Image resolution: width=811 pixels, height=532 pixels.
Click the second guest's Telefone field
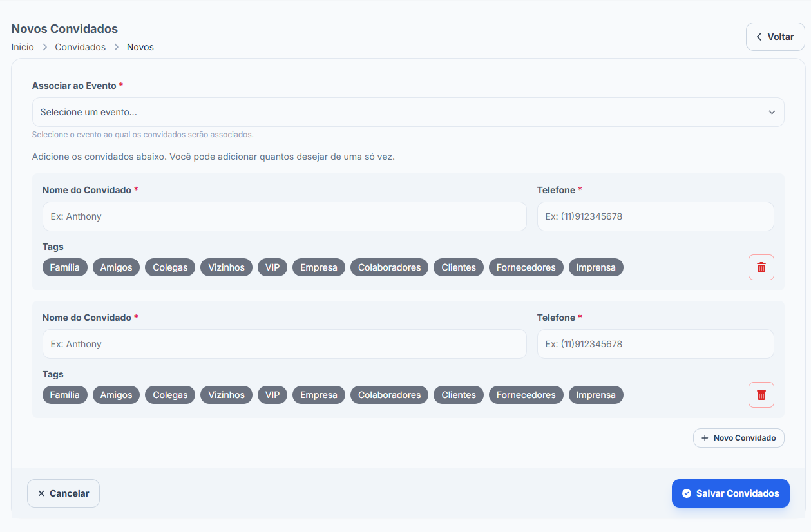(655, 344)
